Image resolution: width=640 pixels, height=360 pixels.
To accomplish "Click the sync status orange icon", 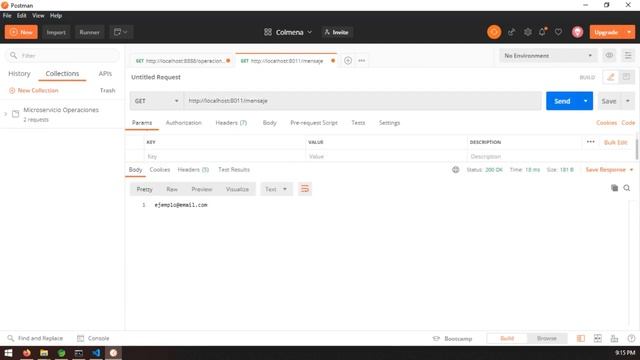I will click(x=494, y=32).
